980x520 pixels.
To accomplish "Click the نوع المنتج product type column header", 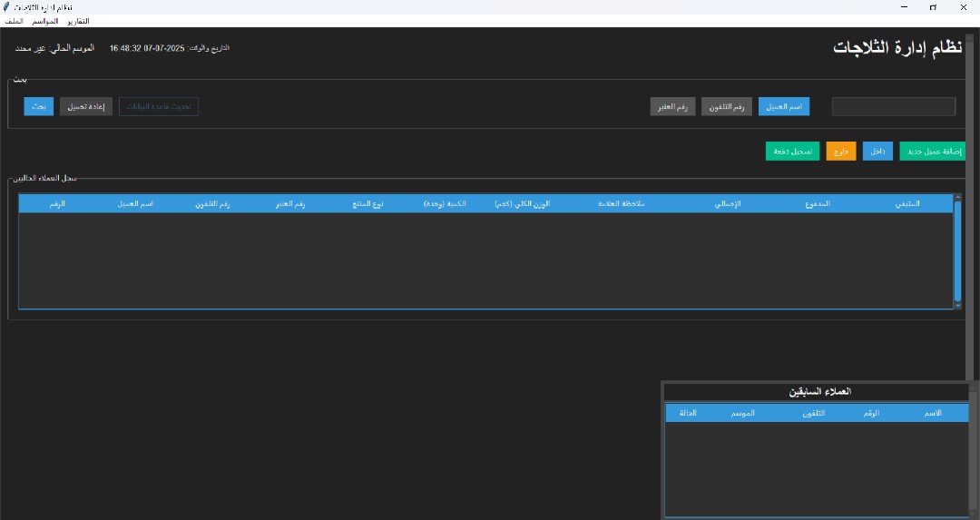I will click(367, 204).
